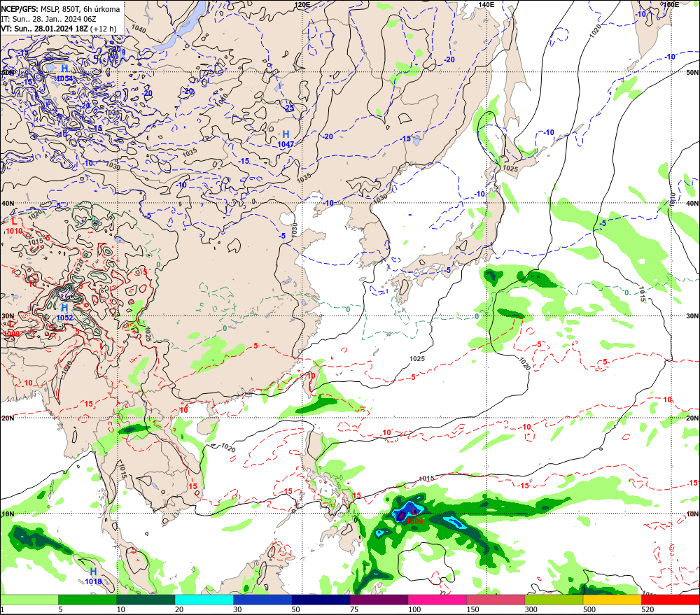
Task: Select the magenta 100 mm legend swatch
Action: 437,600
